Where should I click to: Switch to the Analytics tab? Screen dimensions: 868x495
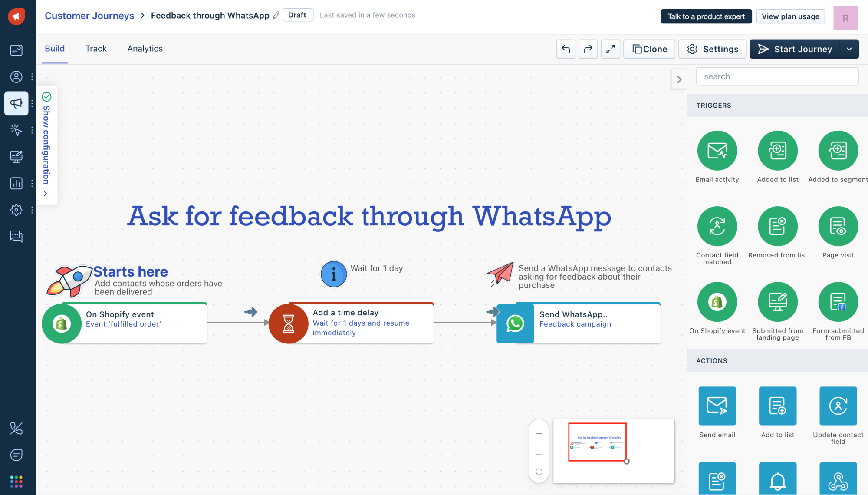pyautogui.click(x=145, y=48)
